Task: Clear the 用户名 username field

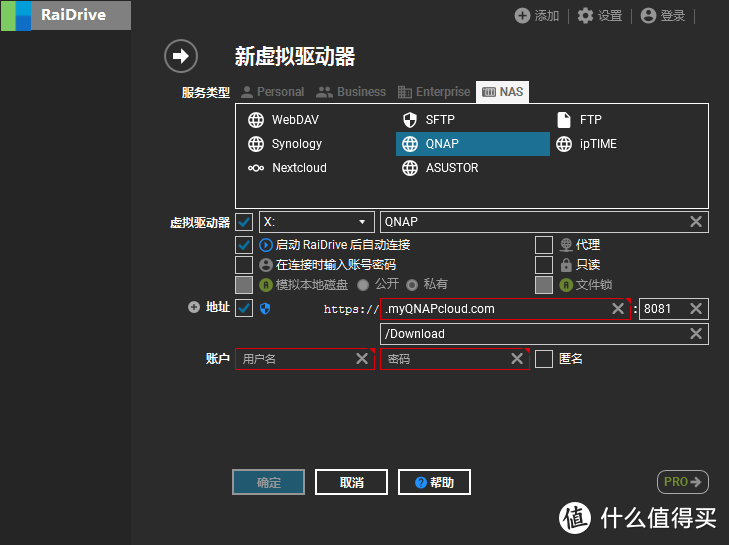Action: point(362,359)
